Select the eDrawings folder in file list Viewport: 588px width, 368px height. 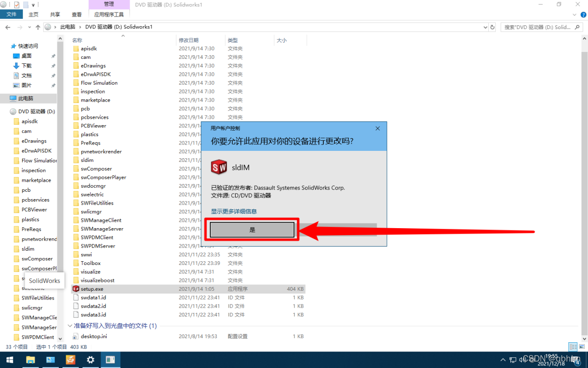(x=93, y=66)
